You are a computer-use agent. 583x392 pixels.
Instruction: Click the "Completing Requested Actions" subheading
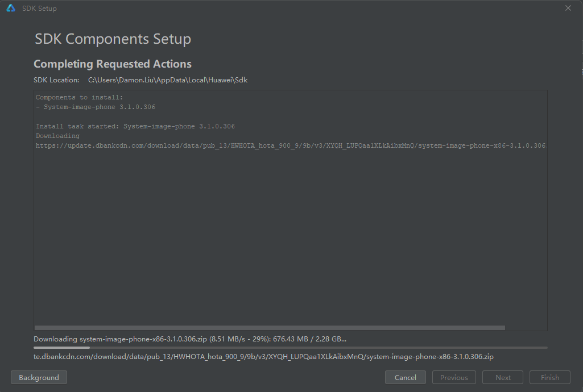click(x=113, y=64)
